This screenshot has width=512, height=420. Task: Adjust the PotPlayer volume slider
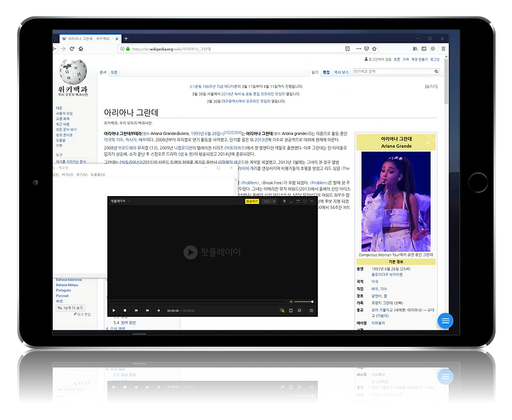(x=304, y=301)
